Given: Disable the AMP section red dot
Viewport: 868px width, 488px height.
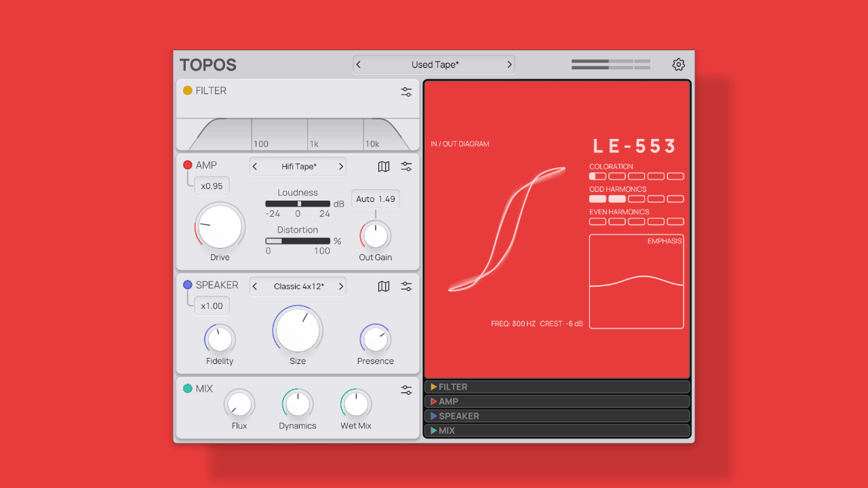Looking at the screenshot, I should 188,165.
